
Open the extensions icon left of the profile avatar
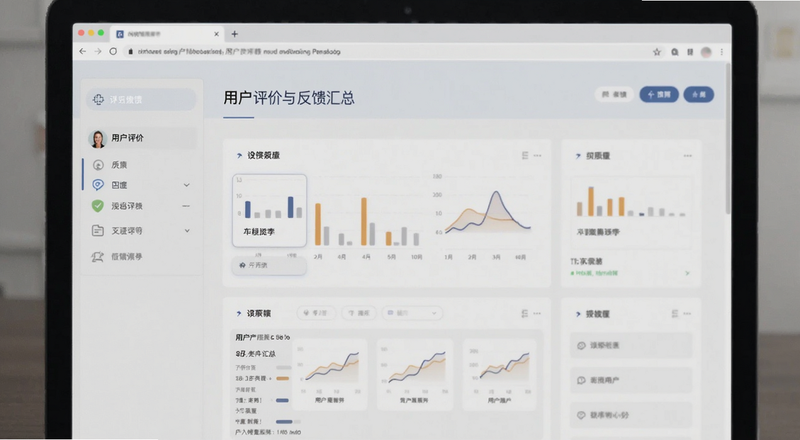click(690, 52)
